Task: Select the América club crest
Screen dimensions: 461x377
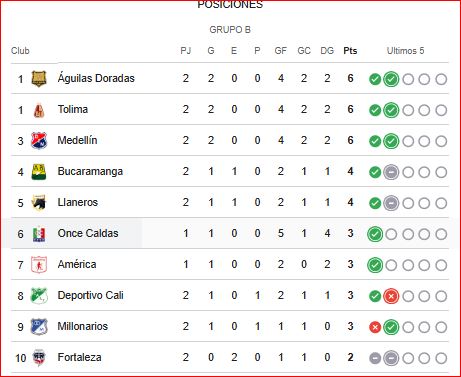Action: tap(39, 265)
